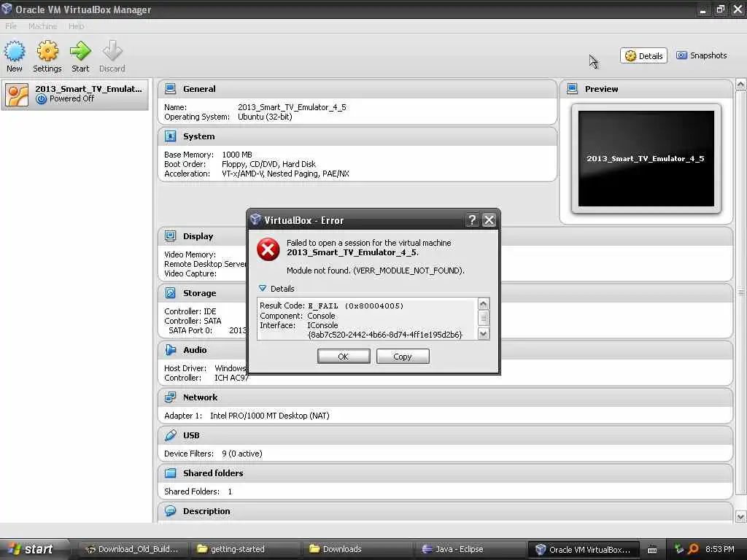Click the help question mark in the error dialog
Viewport: 747px width, 560px height.
pos(472,220)
